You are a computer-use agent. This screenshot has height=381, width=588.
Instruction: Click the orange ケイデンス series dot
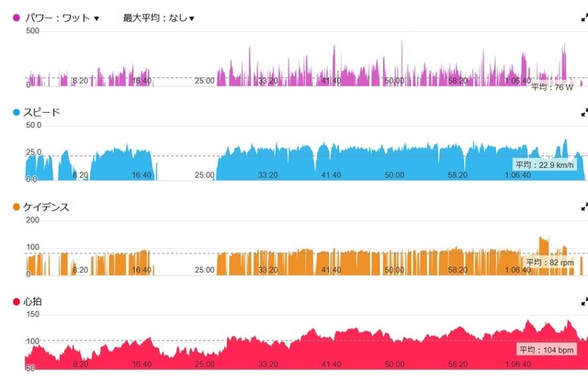click(17, 207)
